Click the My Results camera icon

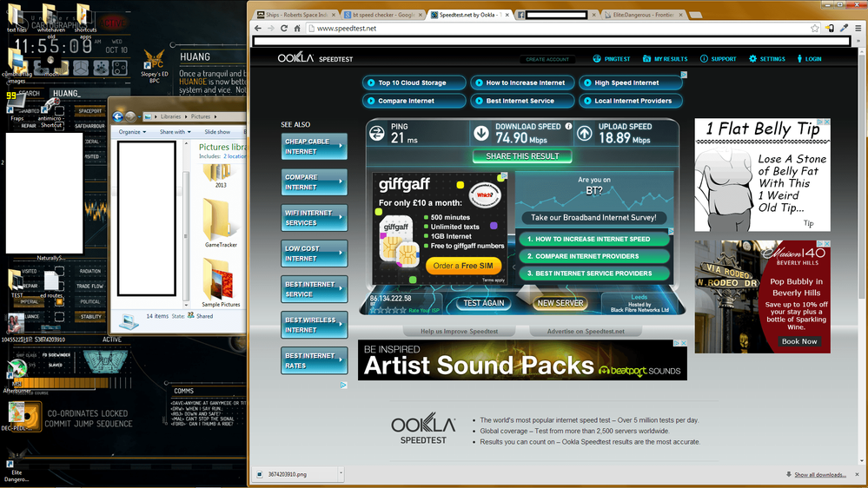[646, 59]
